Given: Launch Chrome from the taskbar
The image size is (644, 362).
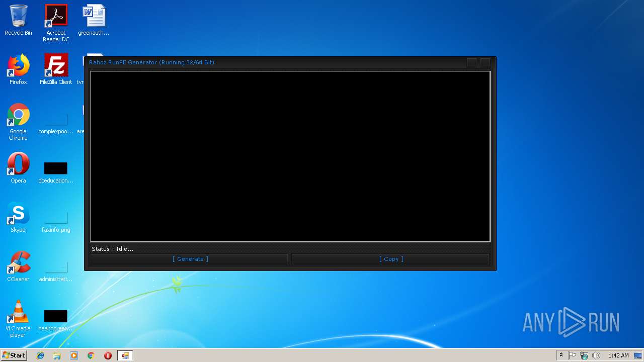Looking at the screenshot, I should (91, 355).
